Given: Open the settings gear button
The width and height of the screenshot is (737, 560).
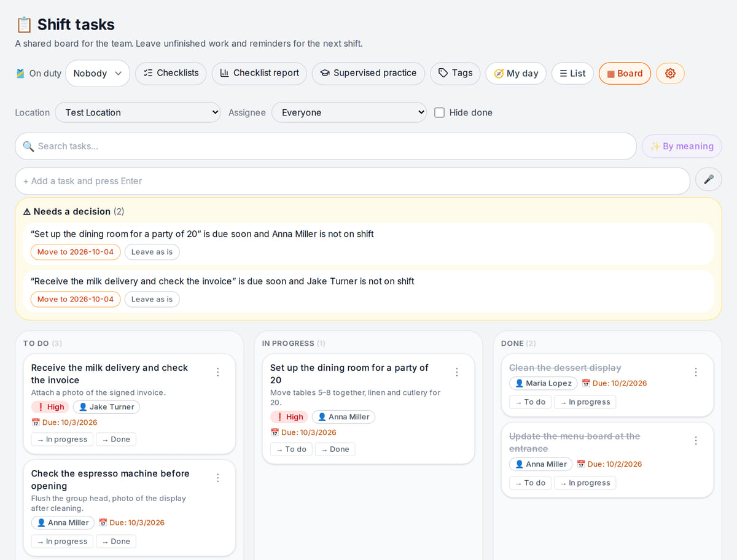Looking at the screenshot, I should (x=670, y=73).
